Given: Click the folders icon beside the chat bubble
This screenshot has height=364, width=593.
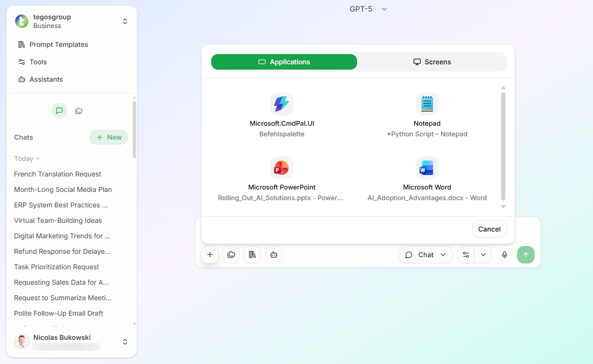Looking at the screenshot, I should (78, 111).
